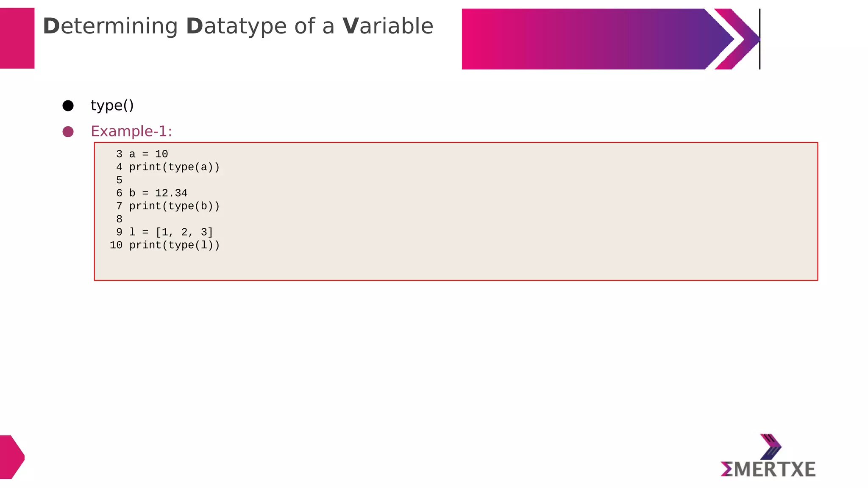The height and width of the screenshot is (488, 868).
Task: Click the black bullet beside type()
Action: tap(68, 106)
